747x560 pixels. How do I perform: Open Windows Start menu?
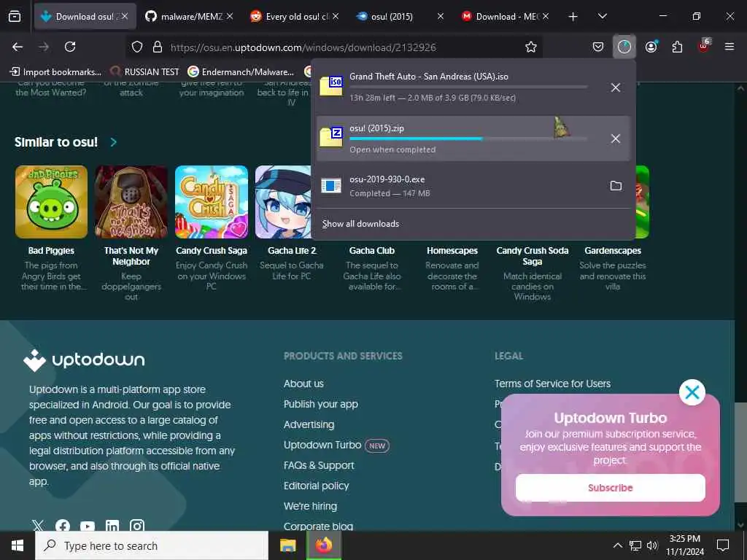18,545
